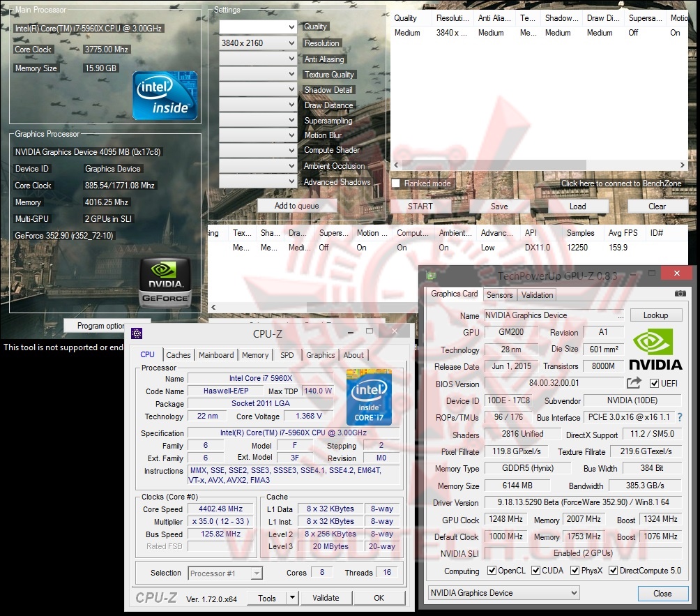Click the GPU-Z title bar icon
Viewport: 700px width, 616px height.
[431, 276]
